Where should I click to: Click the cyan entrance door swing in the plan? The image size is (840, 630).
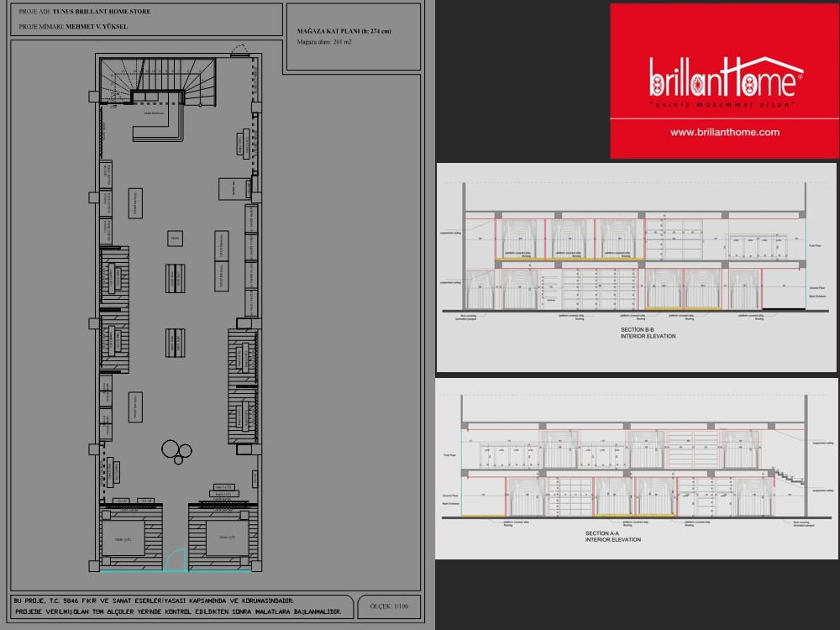(176, 559)
